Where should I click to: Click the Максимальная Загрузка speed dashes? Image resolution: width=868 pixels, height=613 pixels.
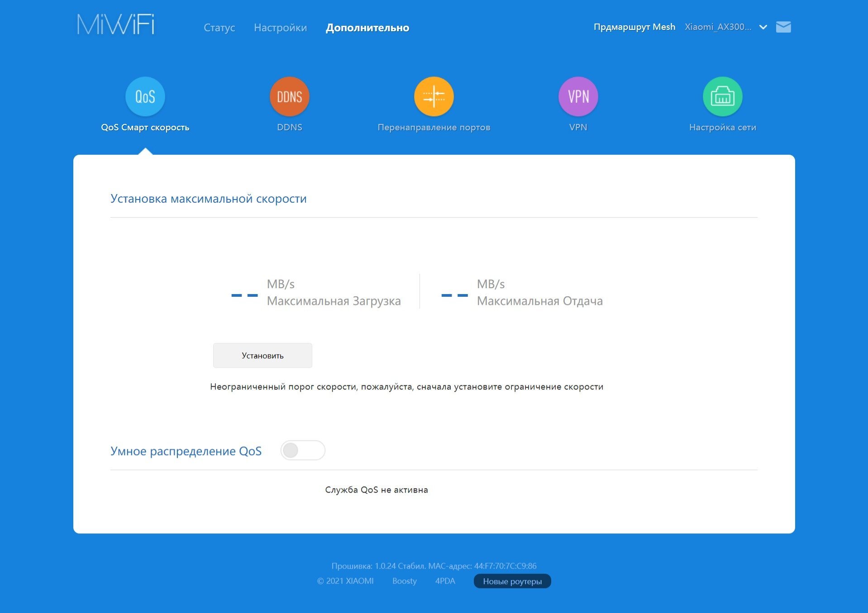coord(244,295)
